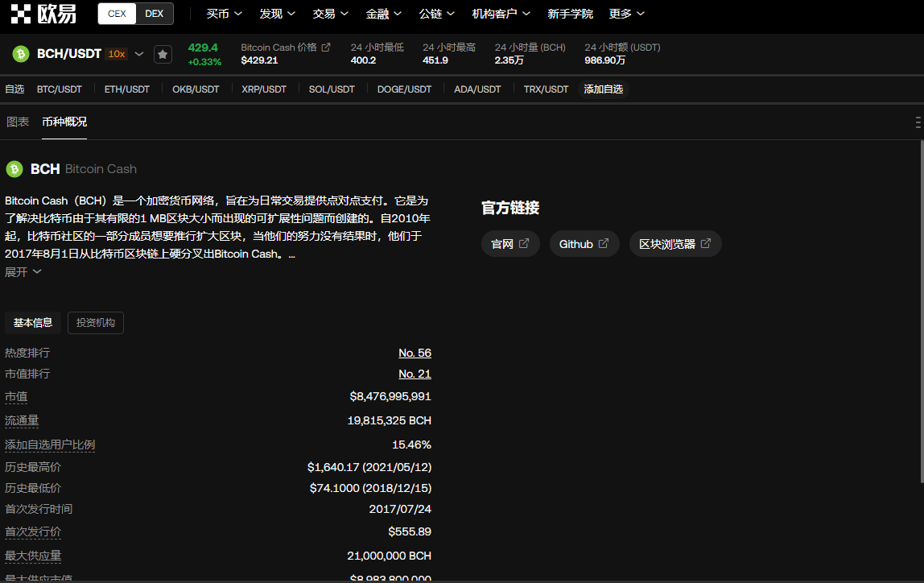The width and height of the screenshot is (924, 583).
Task: Click the external link icon on 官网
Action: (x=524, y=243)
